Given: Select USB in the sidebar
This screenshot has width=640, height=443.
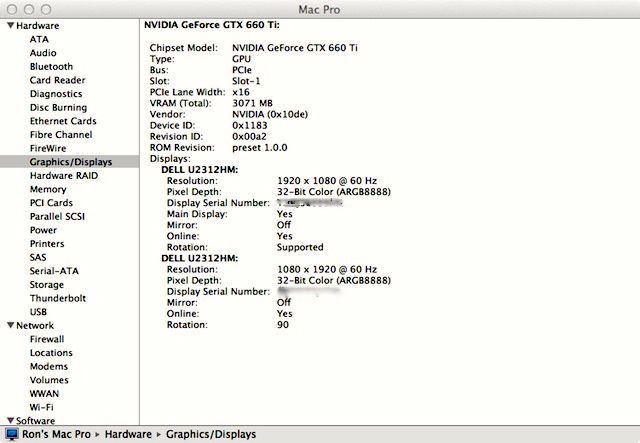Looking at the screenshot, I should (x=38, y=312).
